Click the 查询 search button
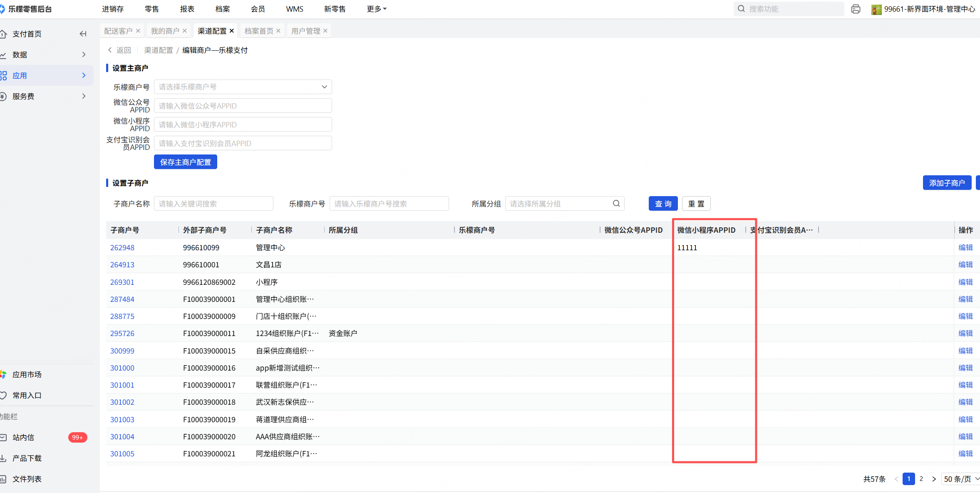Viewport: 980px width, 493px height. coord(663,204)
